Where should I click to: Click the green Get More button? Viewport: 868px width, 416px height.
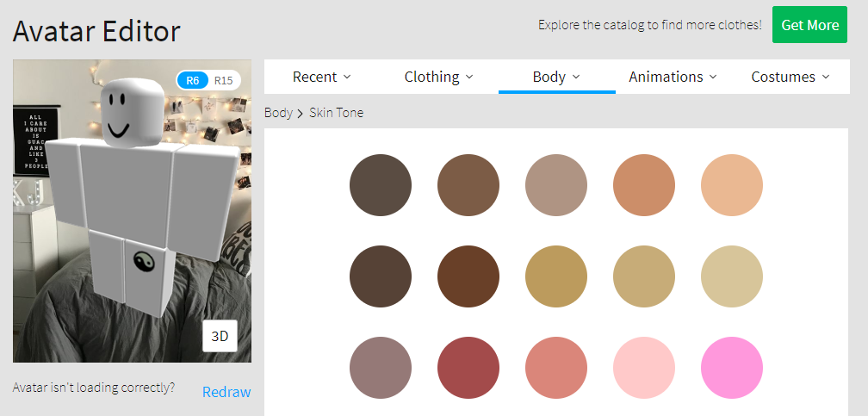tap(809, 25)
